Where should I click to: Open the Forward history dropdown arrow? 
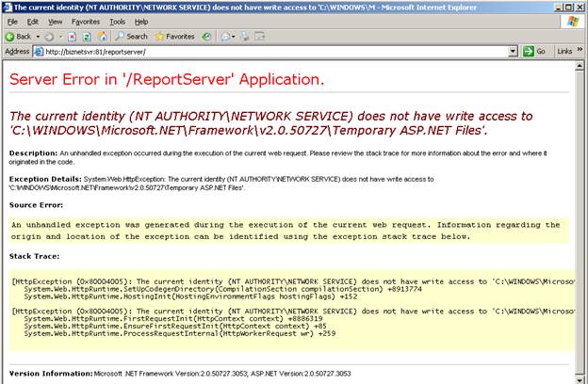click(x=60, y=37)
